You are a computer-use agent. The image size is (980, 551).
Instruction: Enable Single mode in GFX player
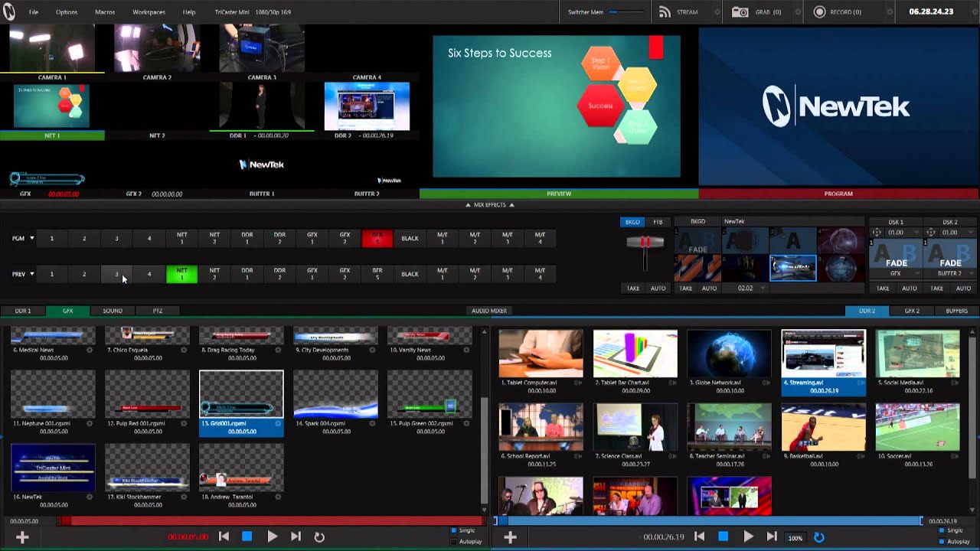click(453, 530)
